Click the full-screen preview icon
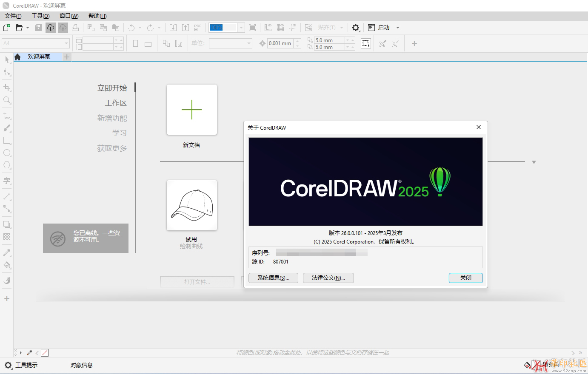Viewport: 588px width, 374px height. pos(252,28)
